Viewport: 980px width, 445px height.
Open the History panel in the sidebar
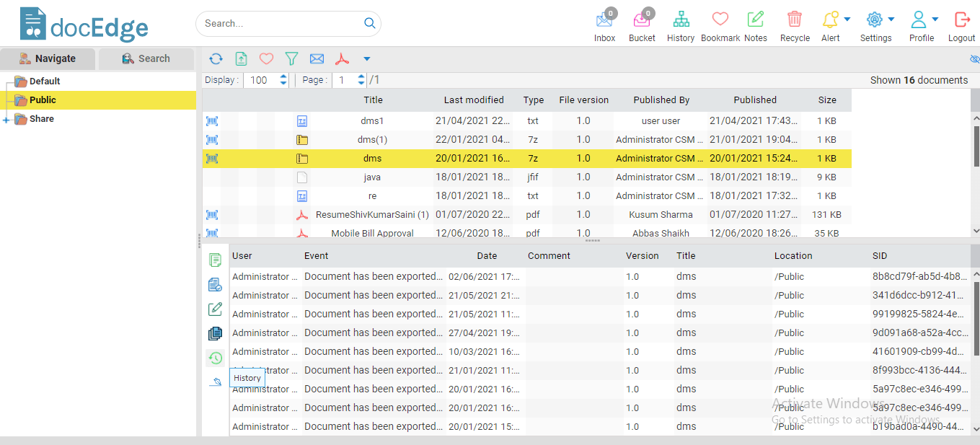215,357
